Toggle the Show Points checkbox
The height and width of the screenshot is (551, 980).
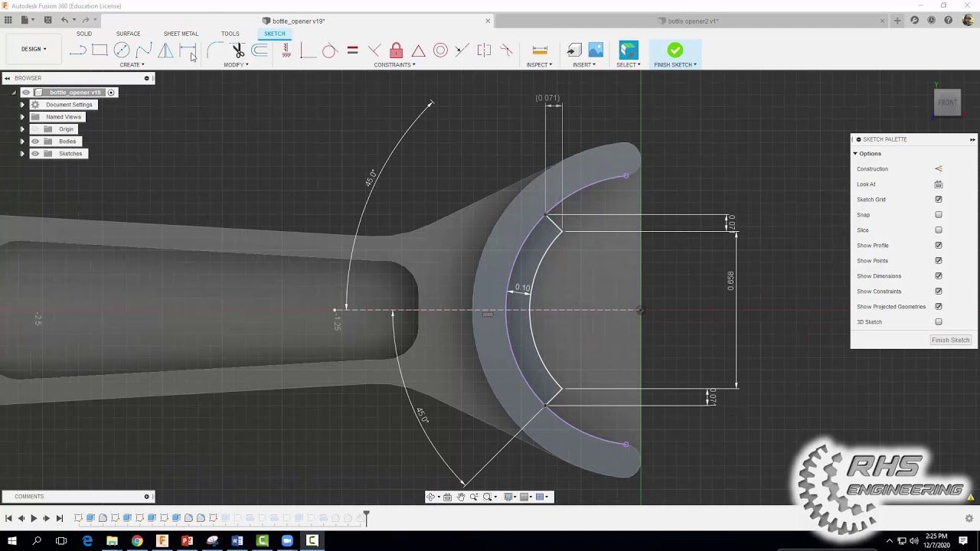point(939,261)
